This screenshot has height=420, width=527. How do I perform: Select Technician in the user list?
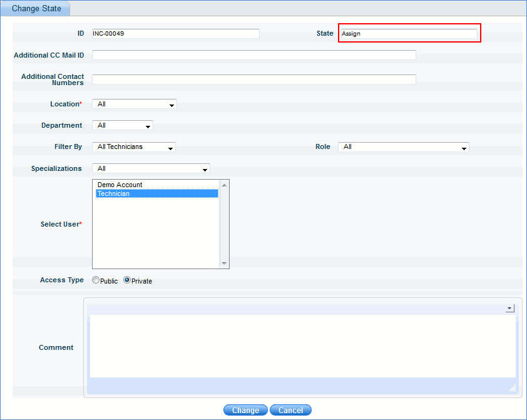click(114, 194)
